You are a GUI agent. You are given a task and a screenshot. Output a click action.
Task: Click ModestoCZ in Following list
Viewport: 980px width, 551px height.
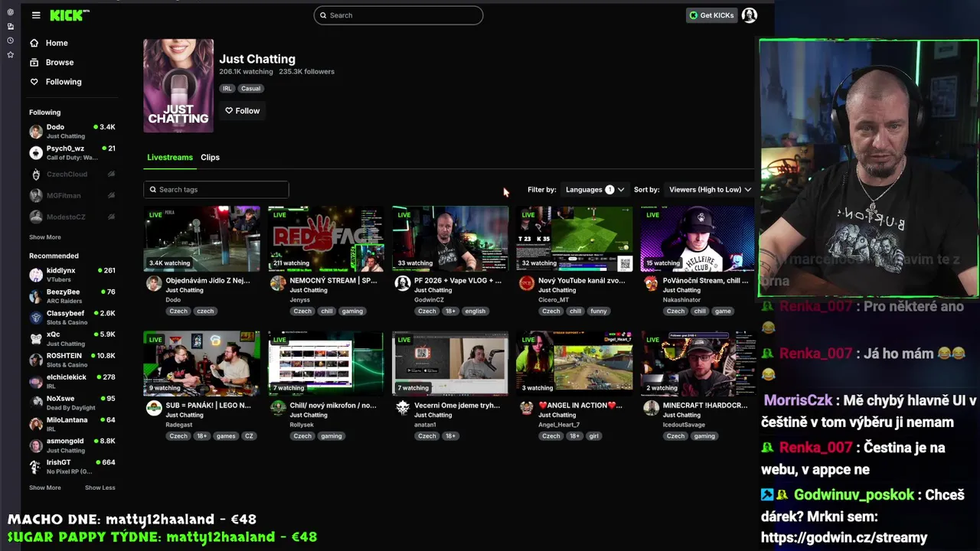click(x=72, y=217)
